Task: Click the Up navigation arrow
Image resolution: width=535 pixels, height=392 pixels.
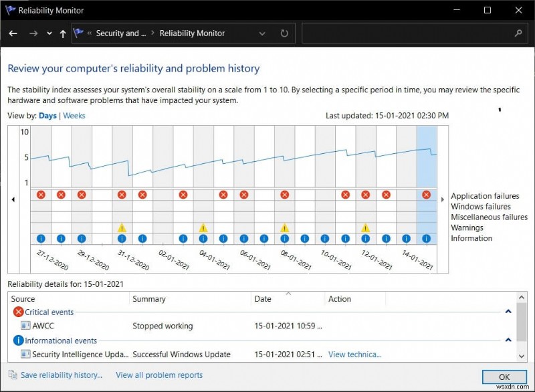Action: [x=62, y=33]
